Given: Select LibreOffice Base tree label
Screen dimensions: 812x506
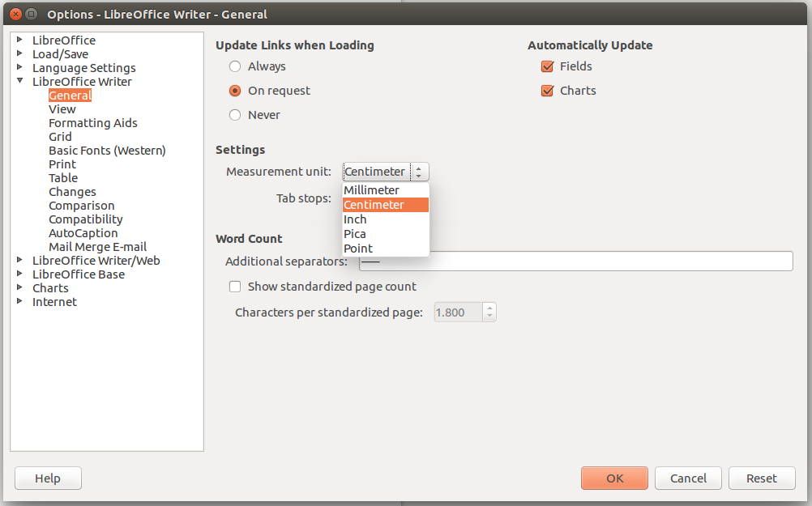Looking at the screenshot, I should (x=78, y=274).
